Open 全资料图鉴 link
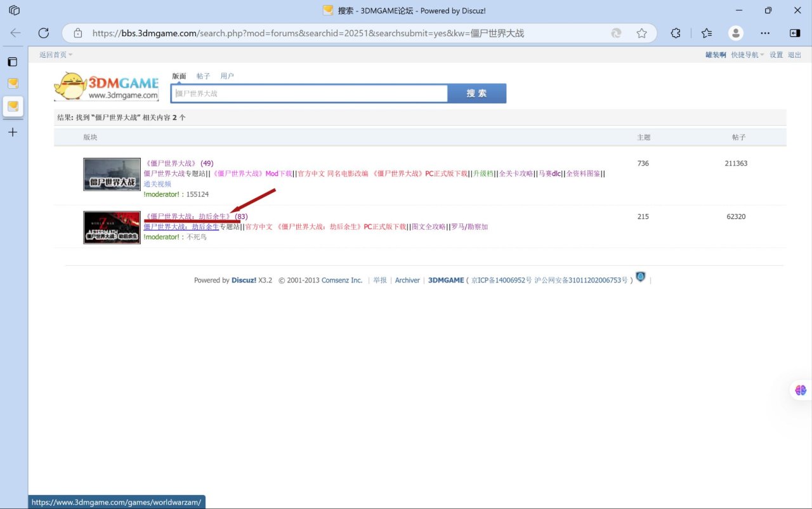The image size is (812, 509). click(584, 173)
